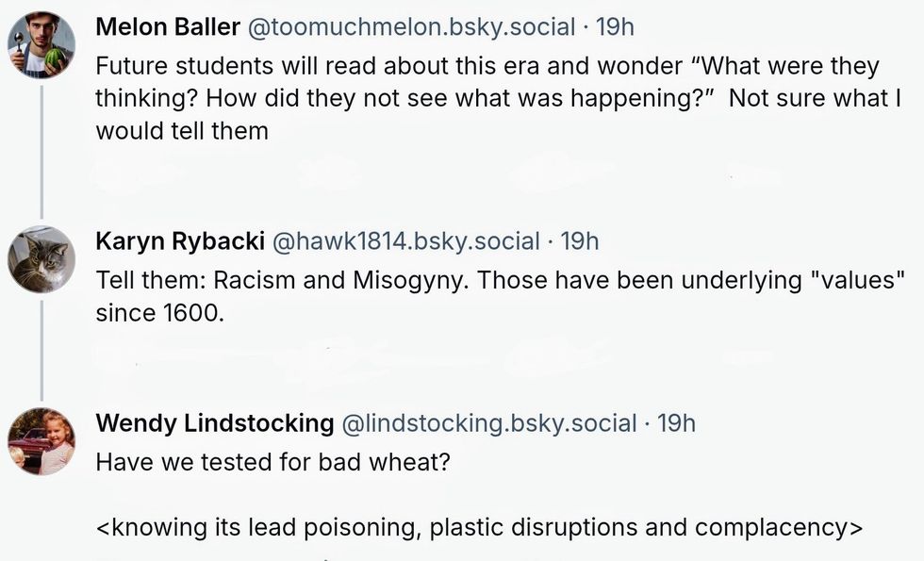Open the Karyn Rybacki display name link
The image size is (924, 561).
click(180, 241)
